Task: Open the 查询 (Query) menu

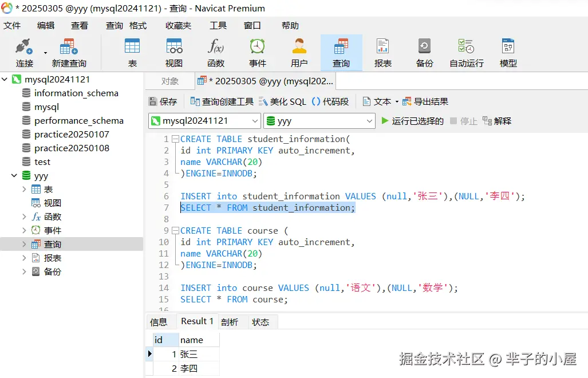Action: point(115,26)
